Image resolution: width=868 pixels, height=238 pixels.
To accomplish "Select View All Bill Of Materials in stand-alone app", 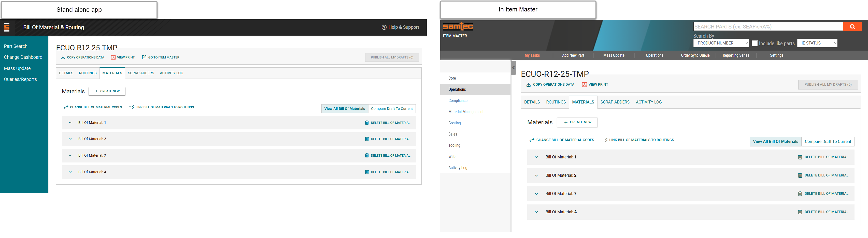I will pyautogui.click(x=344, y=109).
